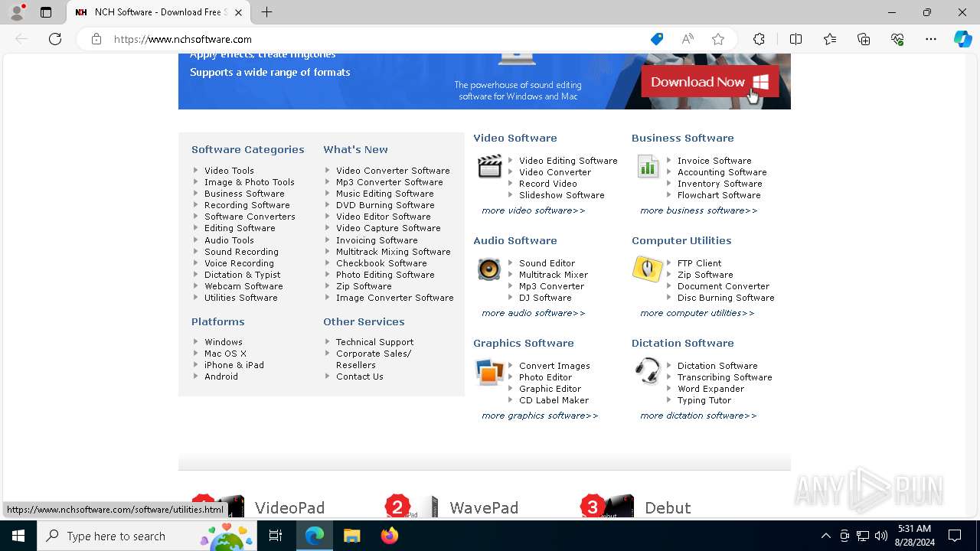
Task: Open CD Label Maker link
Action: point(554,400)
